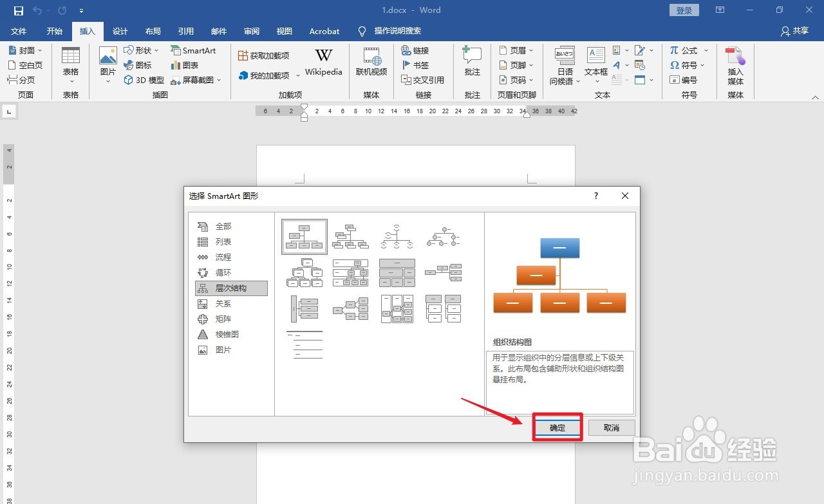The width and height of the screenshot is (824, 504).
Task: Click the Shapes (形状) button
Action: tap(141, 50)
